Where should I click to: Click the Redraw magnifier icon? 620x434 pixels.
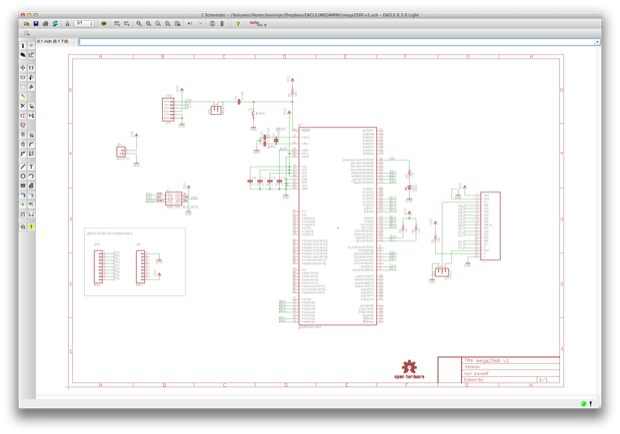167,24
